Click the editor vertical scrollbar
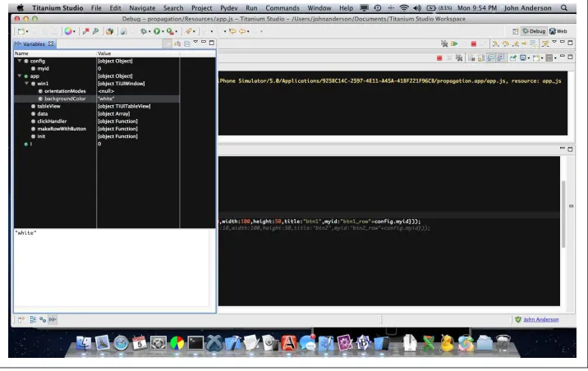 click(x=563, y=214)
